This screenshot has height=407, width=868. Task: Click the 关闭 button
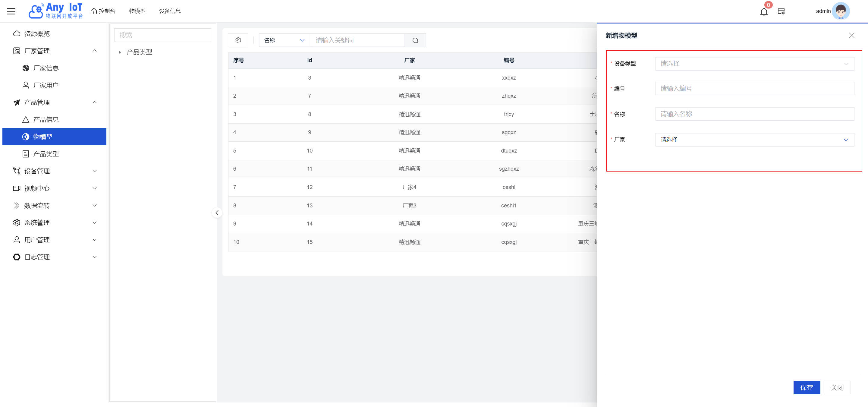(837, 387)
